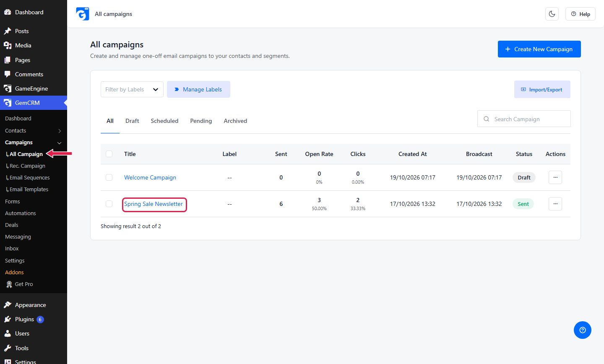This screenshot has width=604, height=364.
Task: Click Get Pro badge icon
Action: tap(9, 284)
